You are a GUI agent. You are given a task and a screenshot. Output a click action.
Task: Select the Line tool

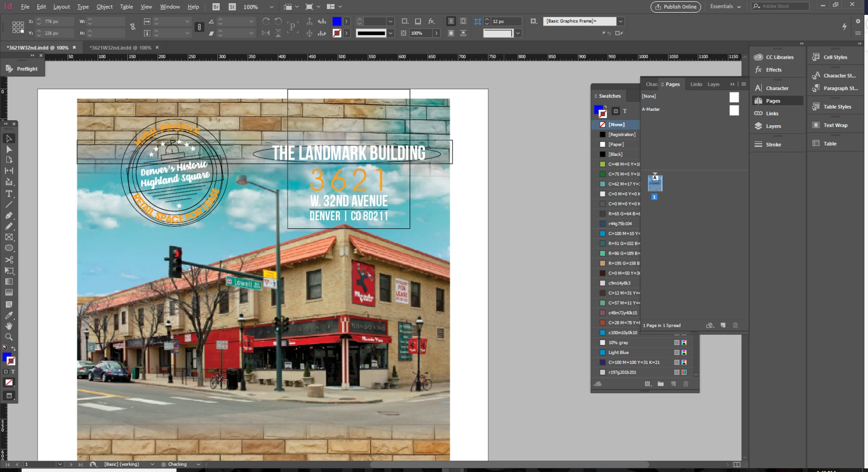9,205
